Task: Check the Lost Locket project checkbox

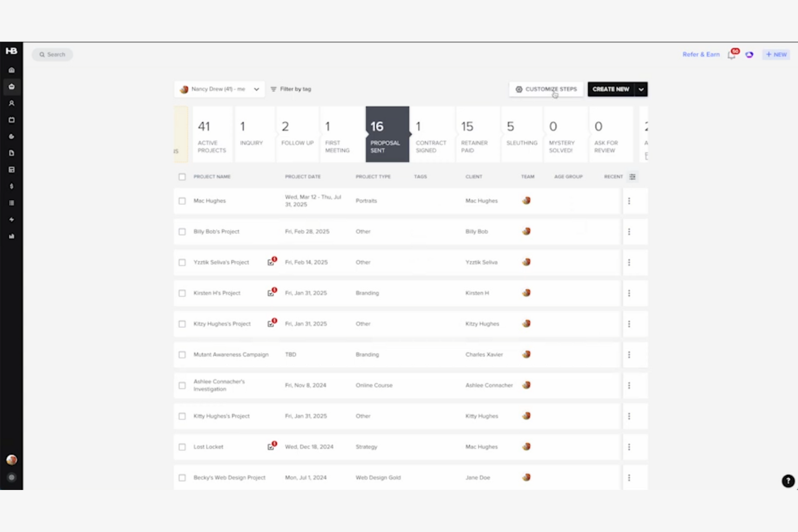Action: click(182, 446)
